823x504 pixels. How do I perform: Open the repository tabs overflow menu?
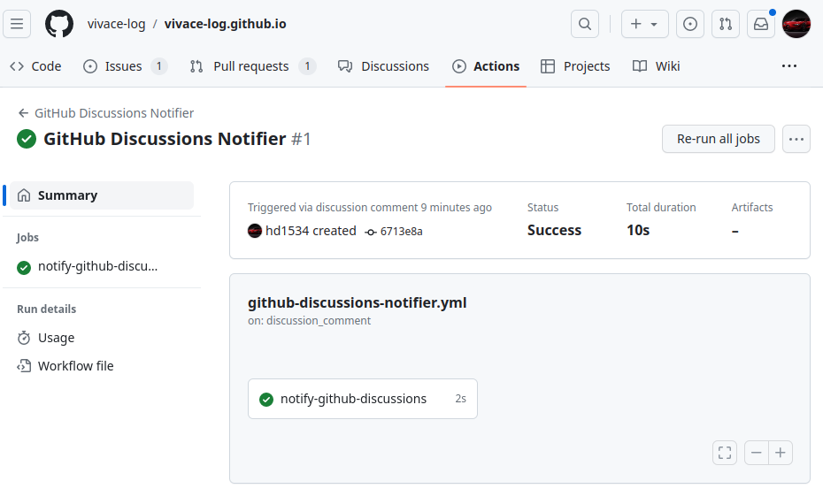tap(788, 66)
